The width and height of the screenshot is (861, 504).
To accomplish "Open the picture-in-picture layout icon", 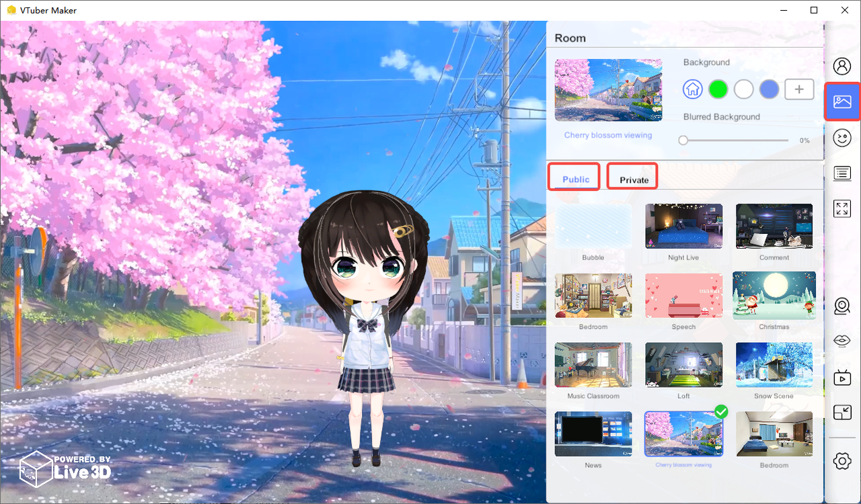I will click(842, 412).
